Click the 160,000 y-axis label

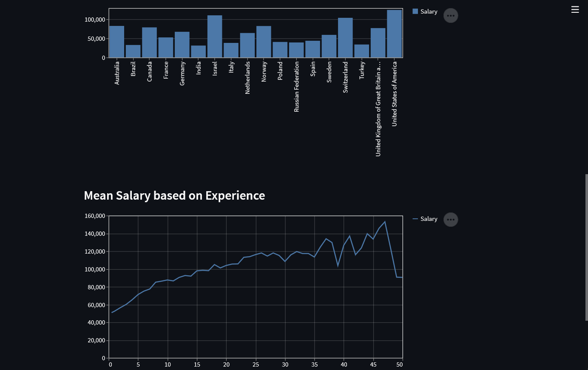tap(95, 216)
